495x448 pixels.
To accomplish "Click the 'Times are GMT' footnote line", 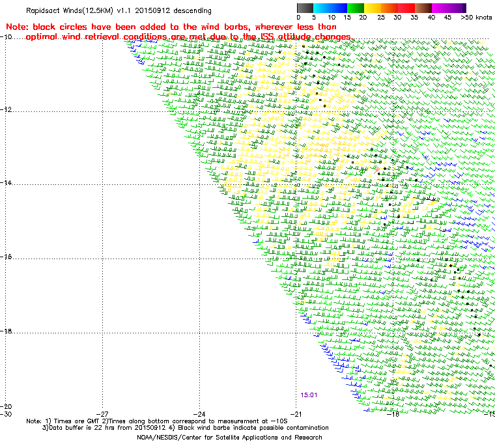I will point(157,421).
